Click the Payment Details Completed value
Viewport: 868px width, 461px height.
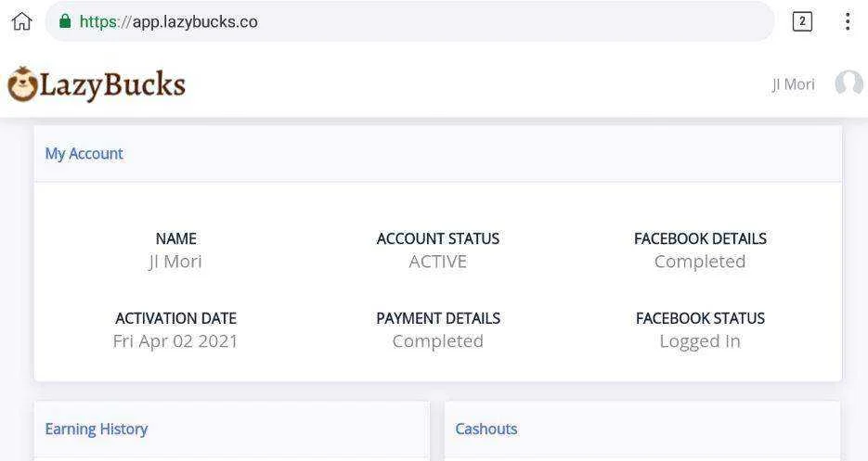coord(438,341)
